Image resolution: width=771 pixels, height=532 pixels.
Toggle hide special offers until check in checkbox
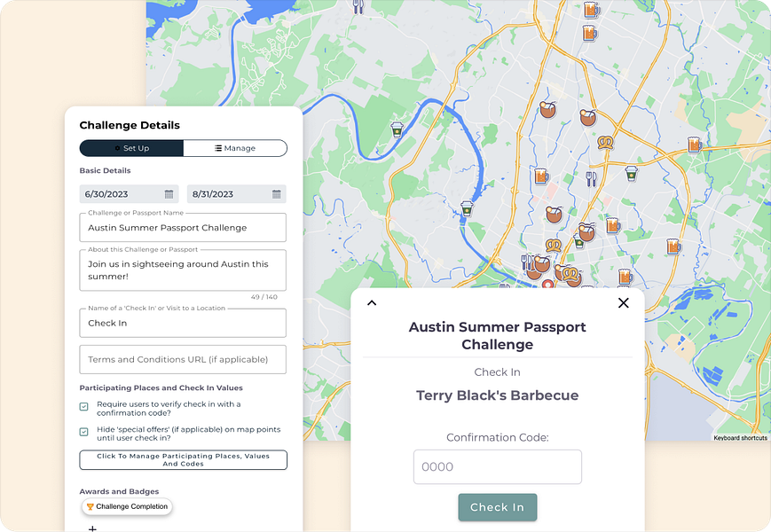(x=84, y=432)
